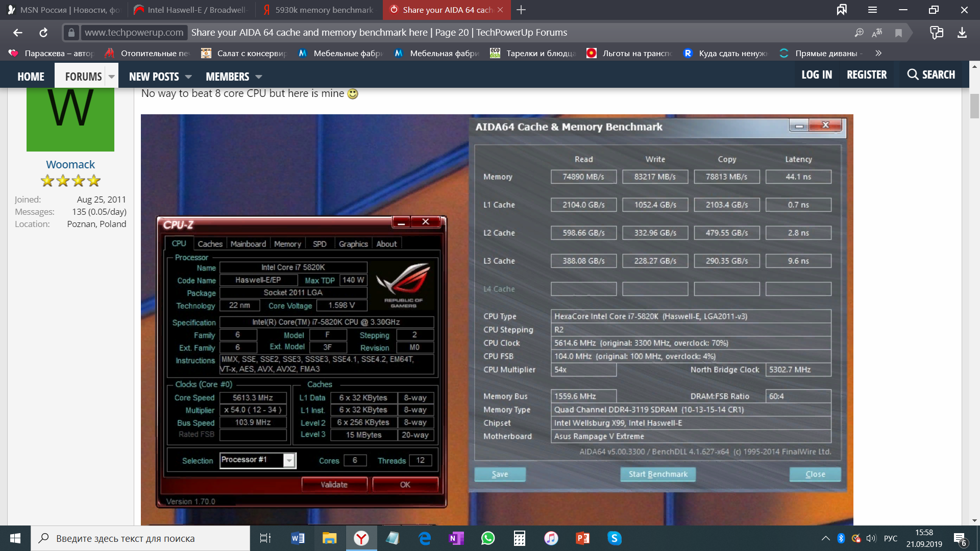Screen dimensions: 980x551
Task: Open the Yandex browser menu icon
Action: (x=872, y=10)
